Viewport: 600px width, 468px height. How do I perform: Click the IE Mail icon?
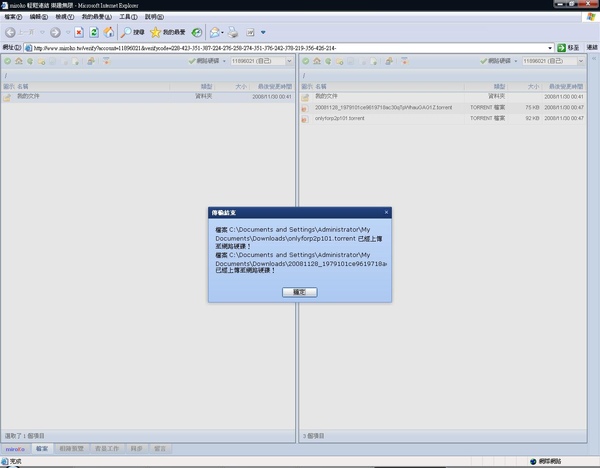pos(215,33)
